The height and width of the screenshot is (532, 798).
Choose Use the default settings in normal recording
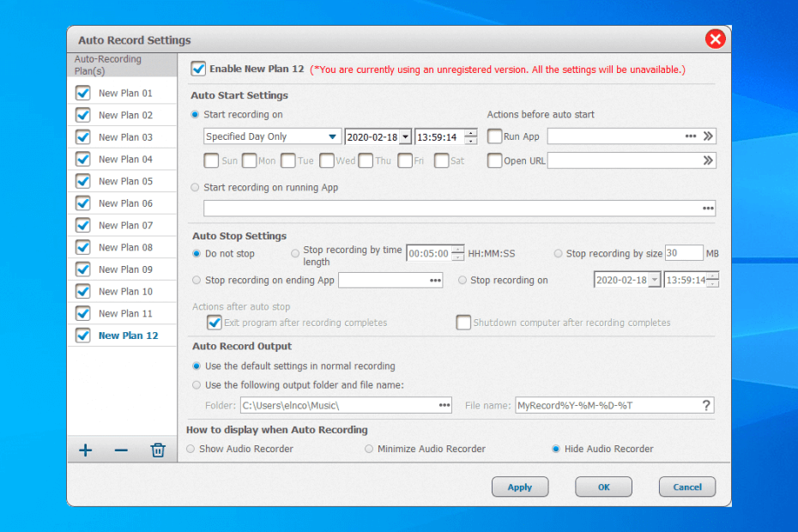coord(196,366)
